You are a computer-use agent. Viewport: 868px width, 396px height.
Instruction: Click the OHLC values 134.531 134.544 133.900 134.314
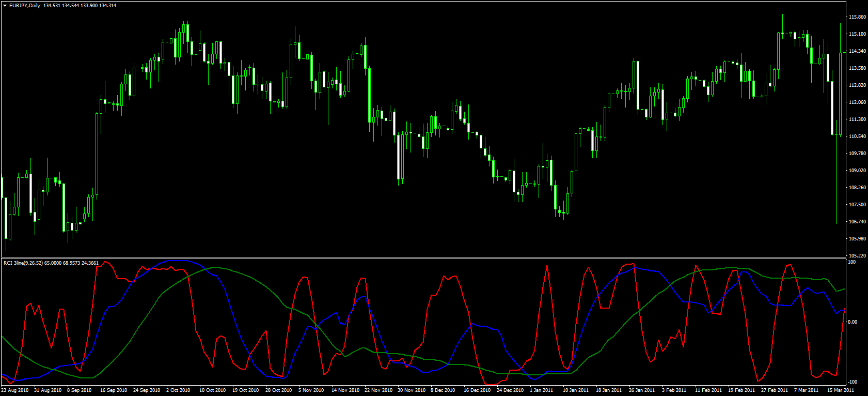(80, 6)
